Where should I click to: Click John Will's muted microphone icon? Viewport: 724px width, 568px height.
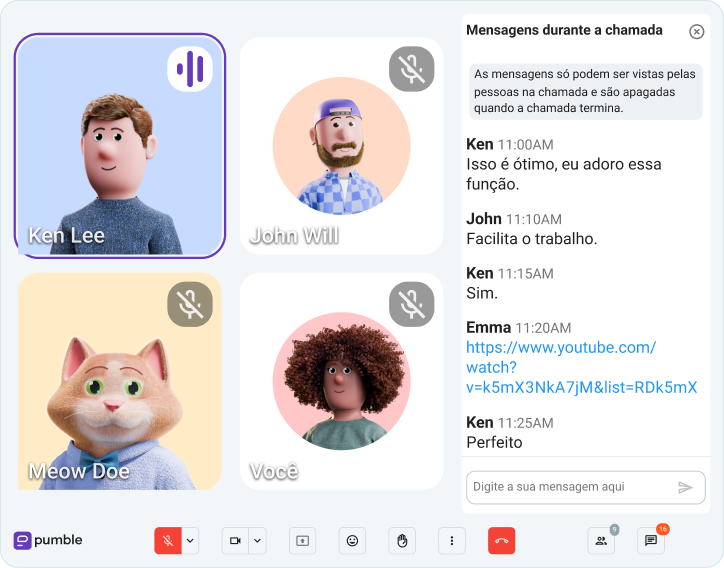411,68
